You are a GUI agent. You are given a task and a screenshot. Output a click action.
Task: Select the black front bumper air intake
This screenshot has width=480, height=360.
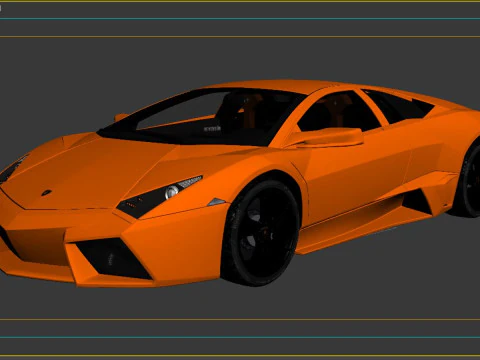click(114, 258)
